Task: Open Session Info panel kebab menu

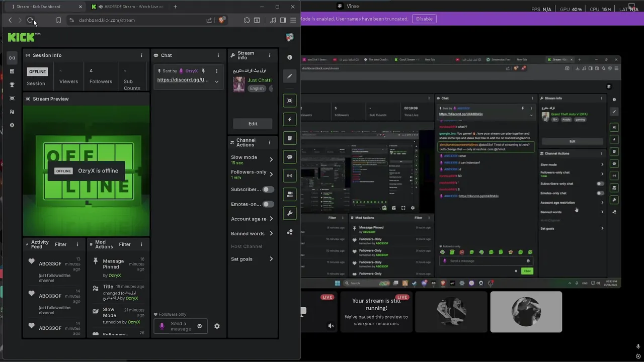Action: pos(141,55)
